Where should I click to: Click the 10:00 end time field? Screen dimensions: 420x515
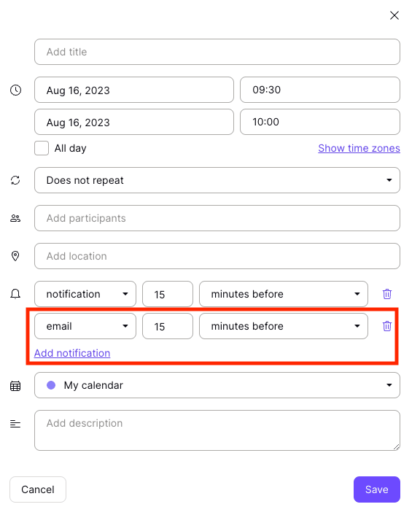click(x=320, y=122)
